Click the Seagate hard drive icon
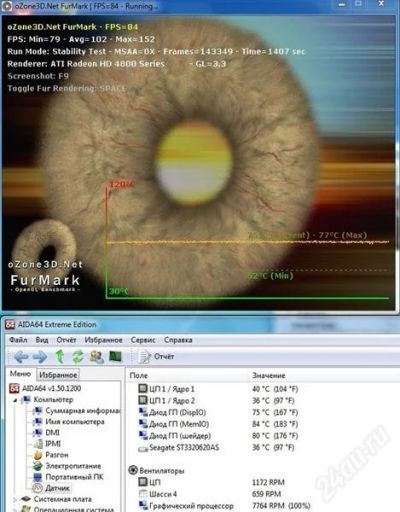Screen dimensions: 400x512 click(143, 449)
